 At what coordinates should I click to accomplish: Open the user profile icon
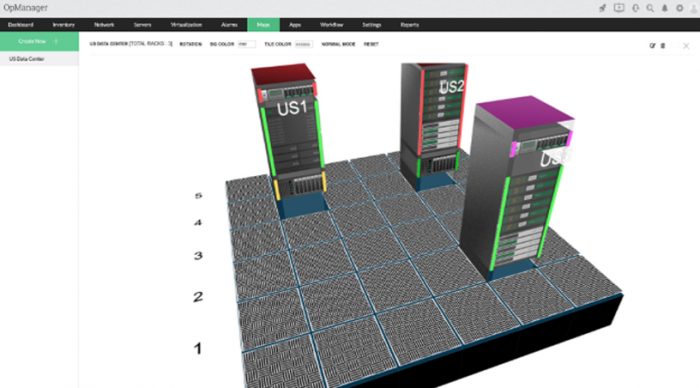[694, 8]
